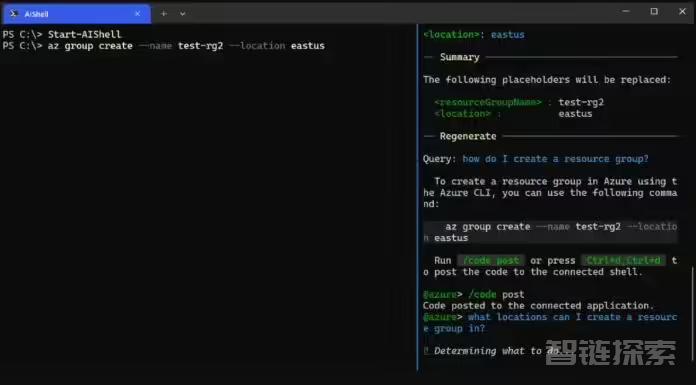Close the terminal window
Image resolution: width=696 pixels, height=385 pixels.
click(x=682, y=11)
